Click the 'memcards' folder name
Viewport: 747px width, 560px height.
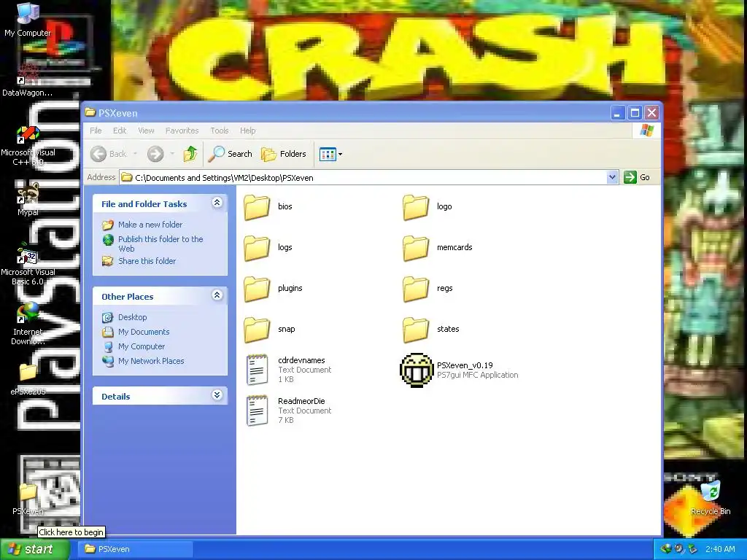pos(454,248)
